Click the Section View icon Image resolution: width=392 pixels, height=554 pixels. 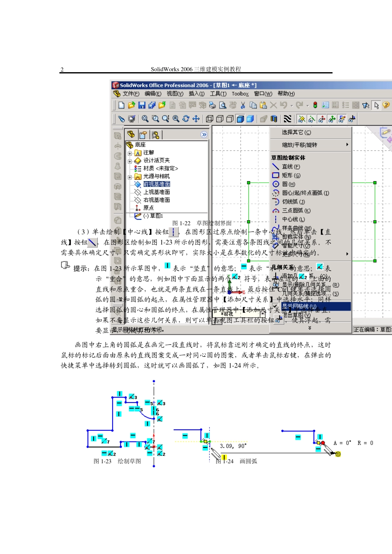click(273, 119)
